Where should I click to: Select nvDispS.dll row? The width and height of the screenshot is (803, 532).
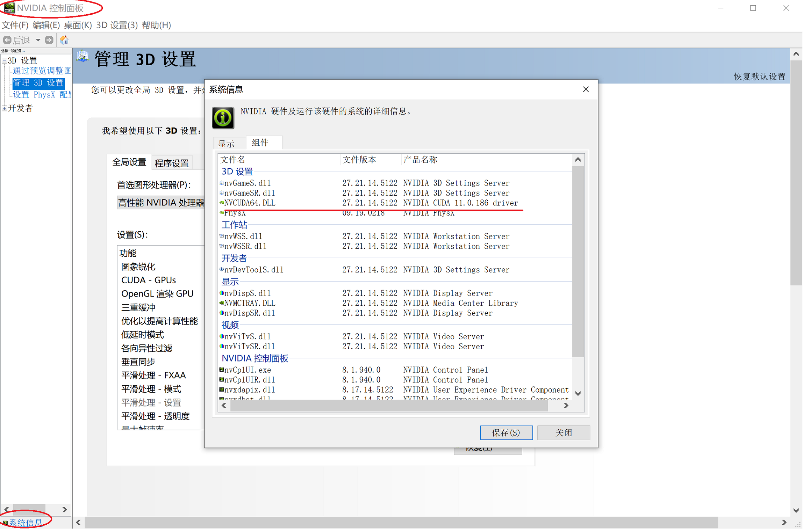click(x=395, y=293)
